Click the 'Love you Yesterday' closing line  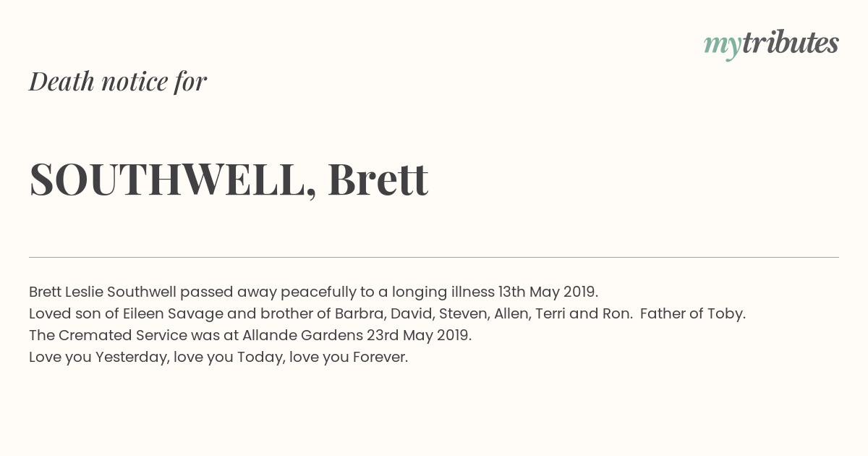click(x=218, y=358)
